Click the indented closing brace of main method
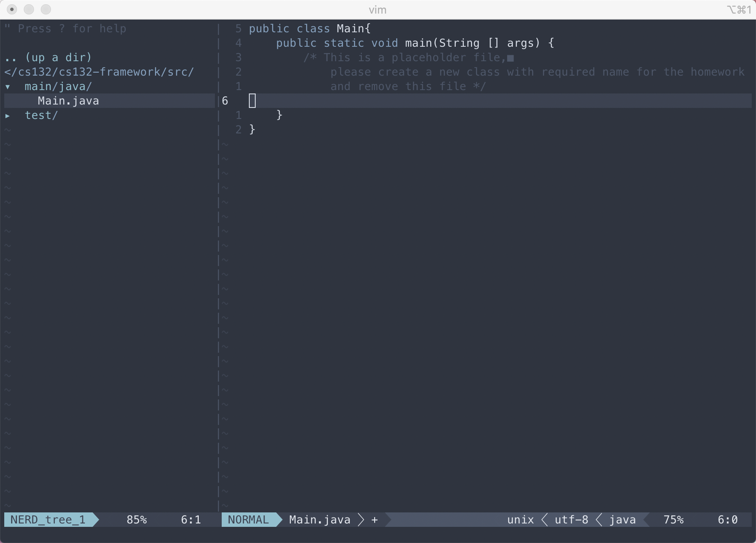This screenshot has width=756, height=543. [279, 115]
